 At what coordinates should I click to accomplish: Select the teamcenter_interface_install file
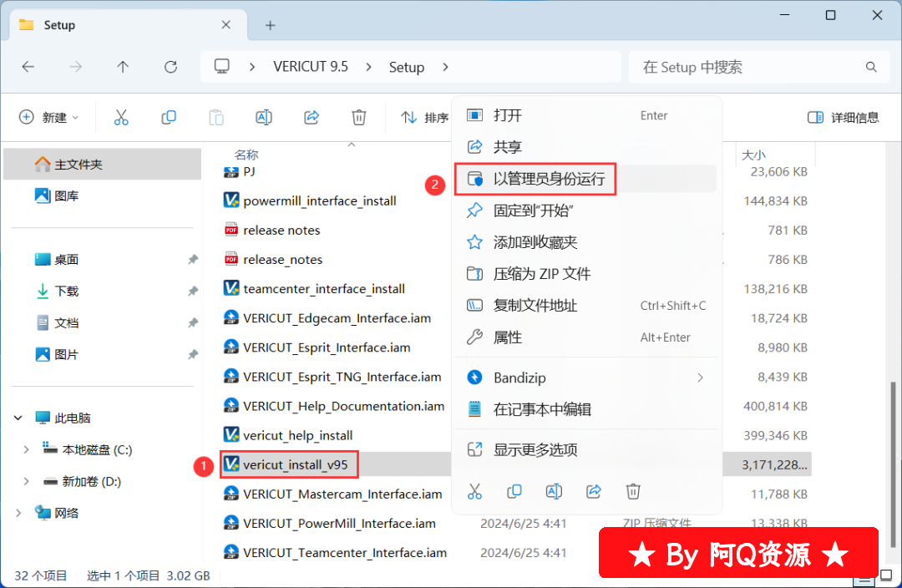[x=324, y=288]
